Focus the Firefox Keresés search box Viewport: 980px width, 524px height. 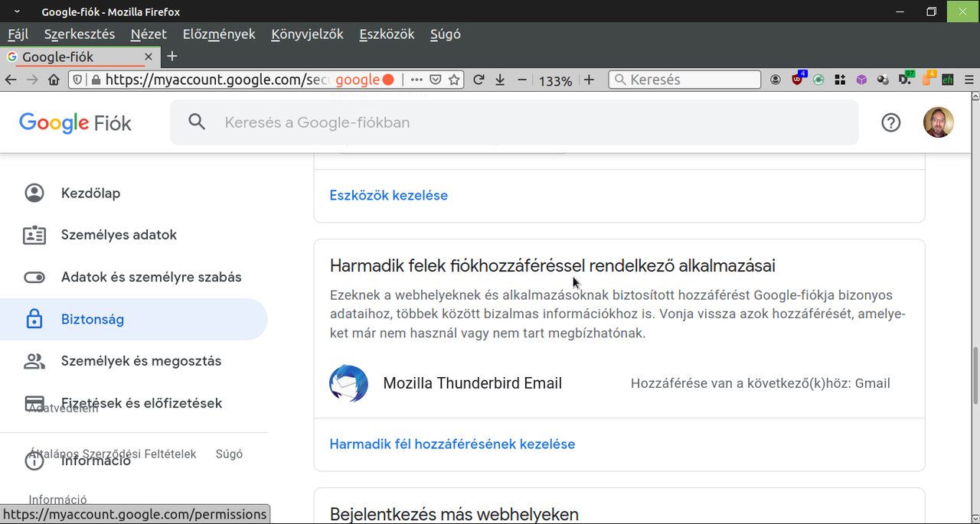[x=684, y=80]
